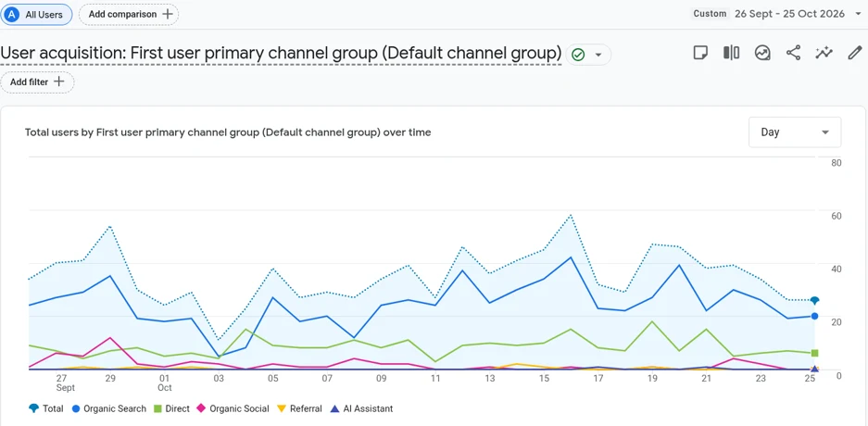The width and height of the screenshot is (868, 426).
Task: Toggle the Direct series in legend
Action: 171,408
